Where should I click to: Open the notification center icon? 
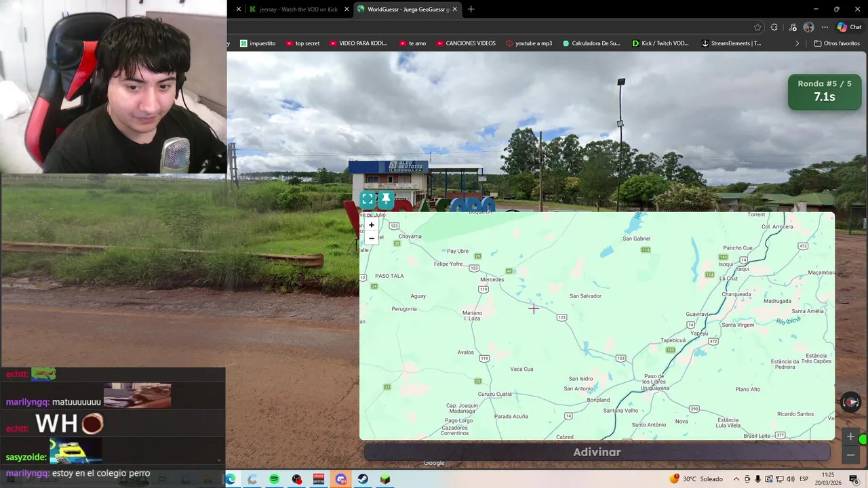[x=854, y=479]
